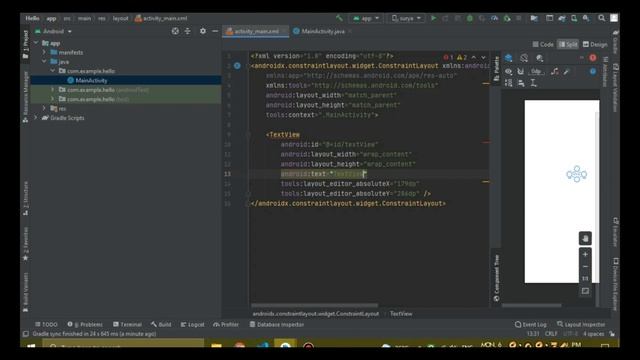Click the Windows Start button
Viewport: 640px width, 360px height.
pos(31,346)
